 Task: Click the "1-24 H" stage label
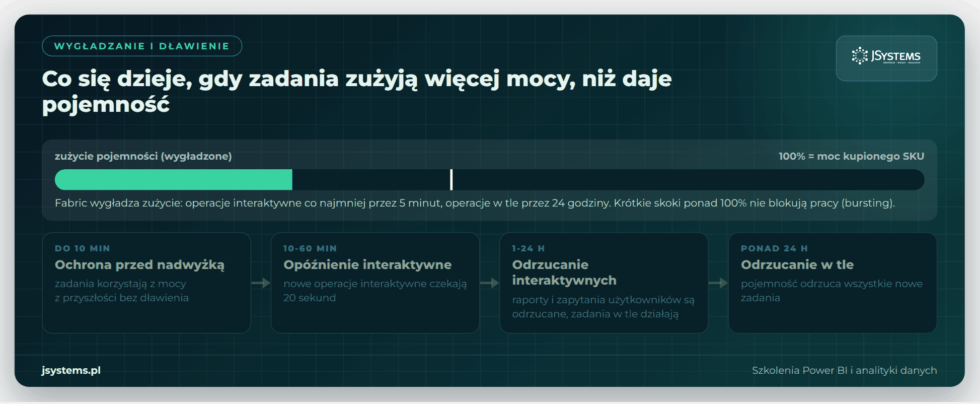click(x=529, y=248)
